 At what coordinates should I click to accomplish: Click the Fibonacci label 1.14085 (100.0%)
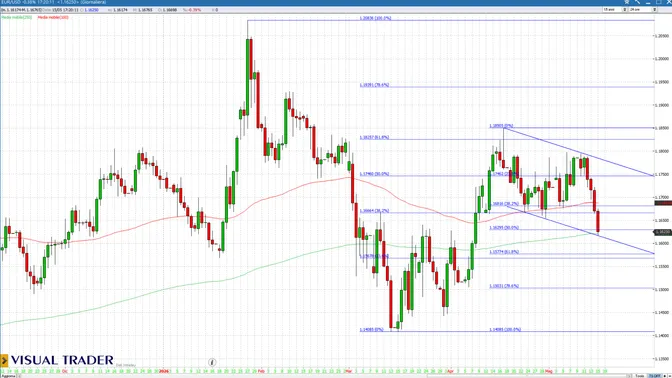[x=505, y=330]
